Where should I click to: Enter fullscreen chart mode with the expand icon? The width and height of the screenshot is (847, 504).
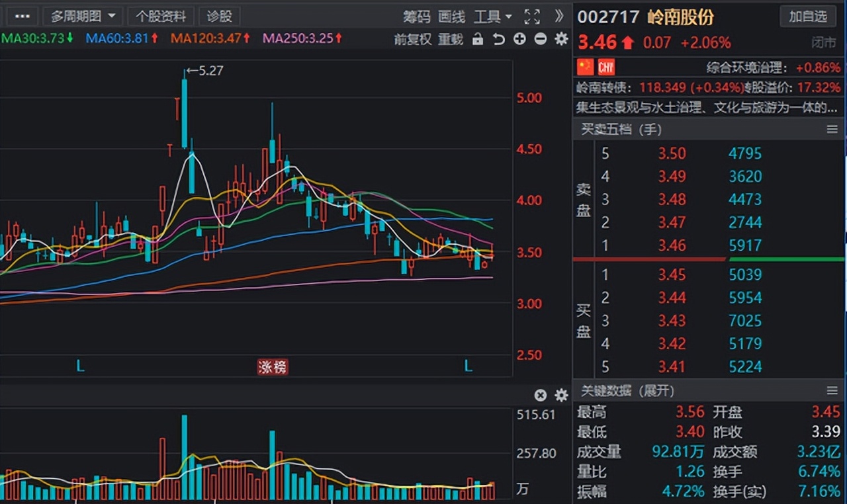click(x=531, y=17)
